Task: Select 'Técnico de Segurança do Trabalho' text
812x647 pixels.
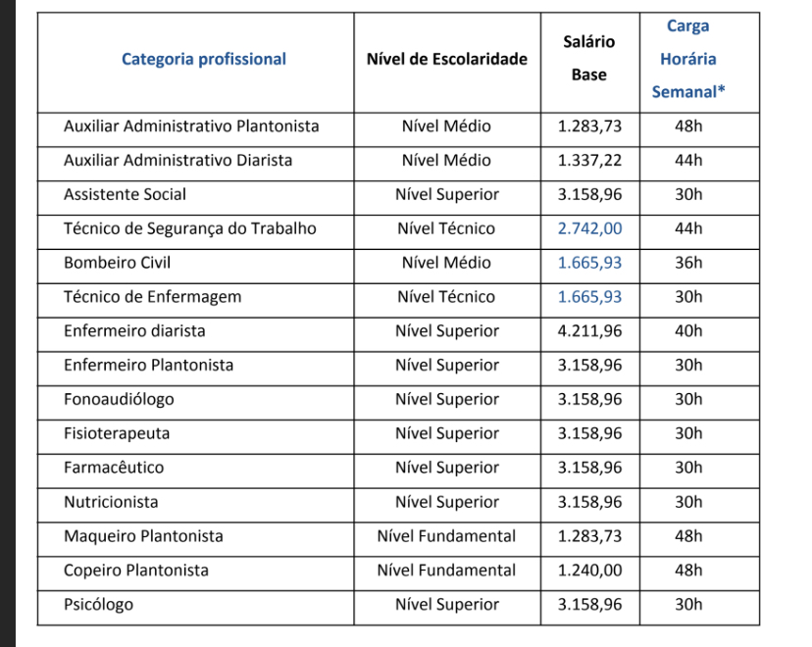Action: (x=189, y=228)
